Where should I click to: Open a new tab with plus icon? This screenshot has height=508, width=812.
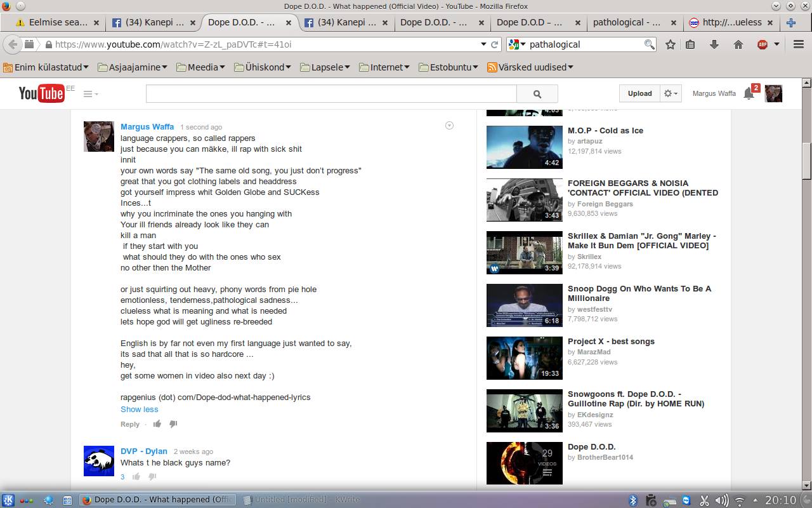tap(791, 22)
